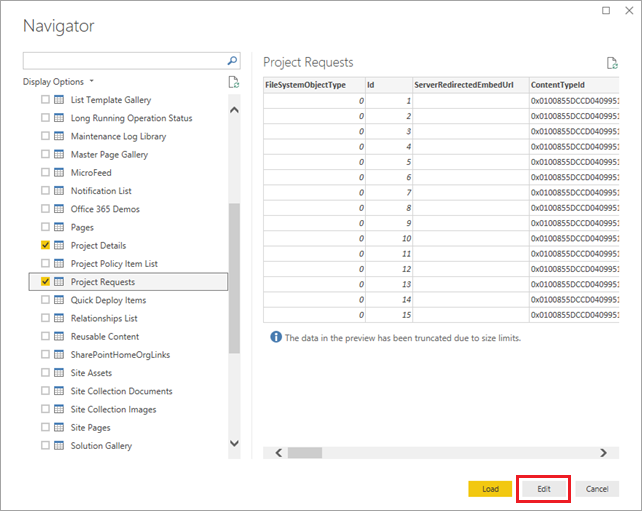Viewport: 642px width, 511px height.
Task: Click the table icon beside Site Assets
Action: pos(59,373)
